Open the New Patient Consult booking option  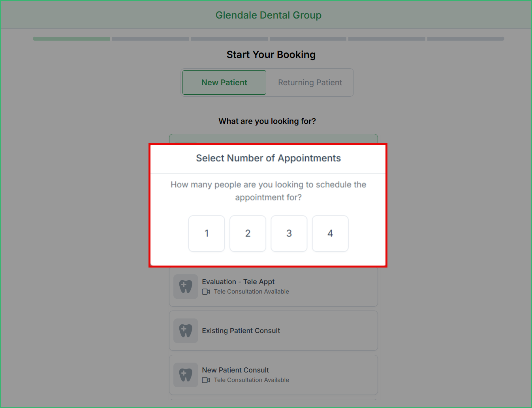pos(273,375)
